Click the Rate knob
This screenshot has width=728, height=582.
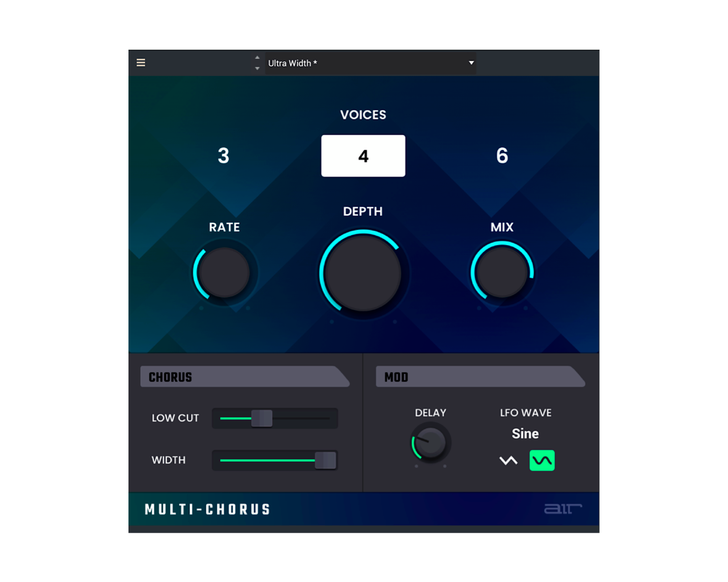tap(225, 273)
